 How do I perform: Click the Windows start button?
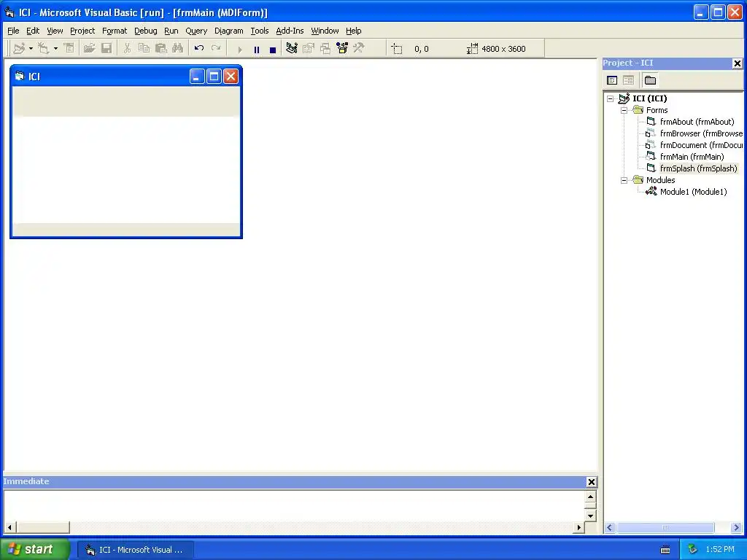click(x=35, y=550)
